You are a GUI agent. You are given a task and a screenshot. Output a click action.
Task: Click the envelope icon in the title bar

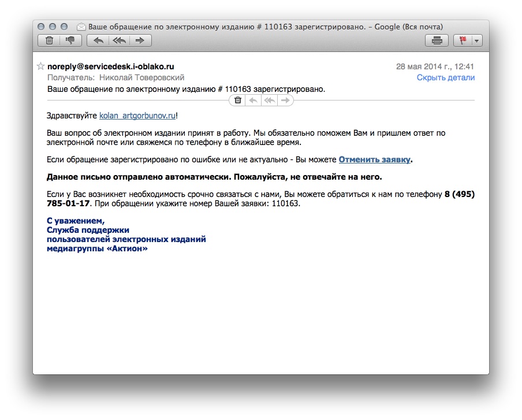(81, 27)
